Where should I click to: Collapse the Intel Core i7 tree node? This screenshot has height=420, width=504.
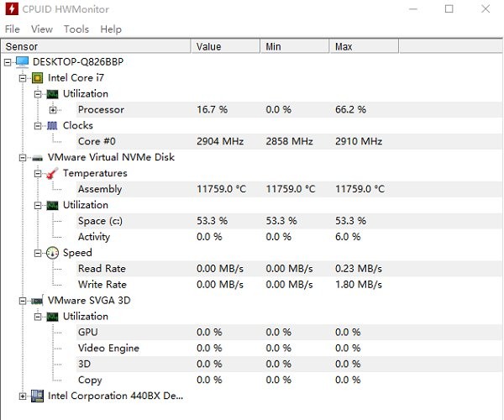[x=23, y=78]
